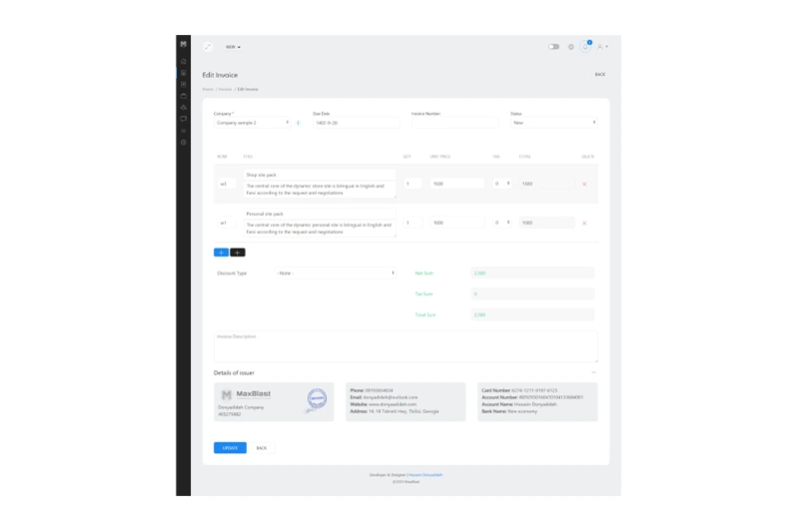Click the black plus add button
The image size is (799, 532).
[x=237, y=253]
